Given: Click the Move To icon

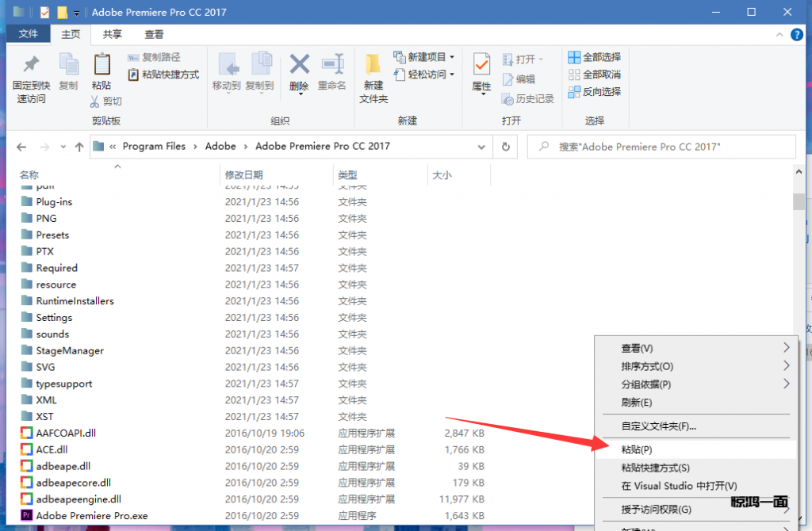Looking at the screenshot, I should tap(226, 65).
